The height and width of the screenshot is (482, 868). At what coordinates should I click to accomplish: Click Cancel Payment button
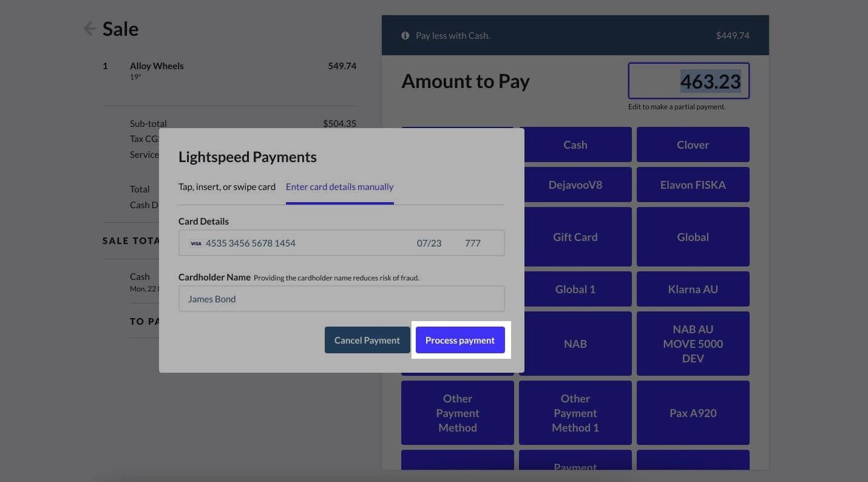coord(367,340)
